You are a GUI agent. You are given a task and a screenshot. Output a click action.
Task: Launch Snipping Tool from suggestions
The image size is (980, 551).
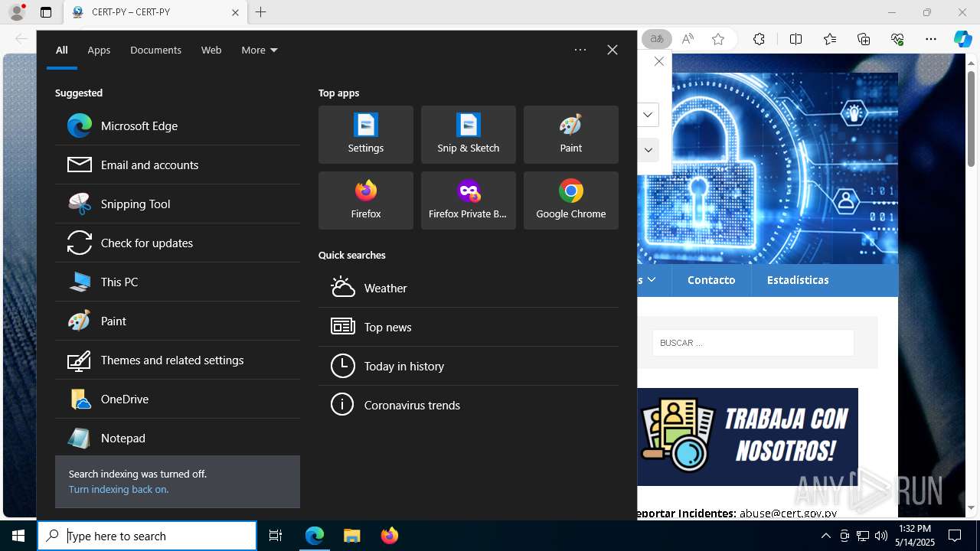178,204
